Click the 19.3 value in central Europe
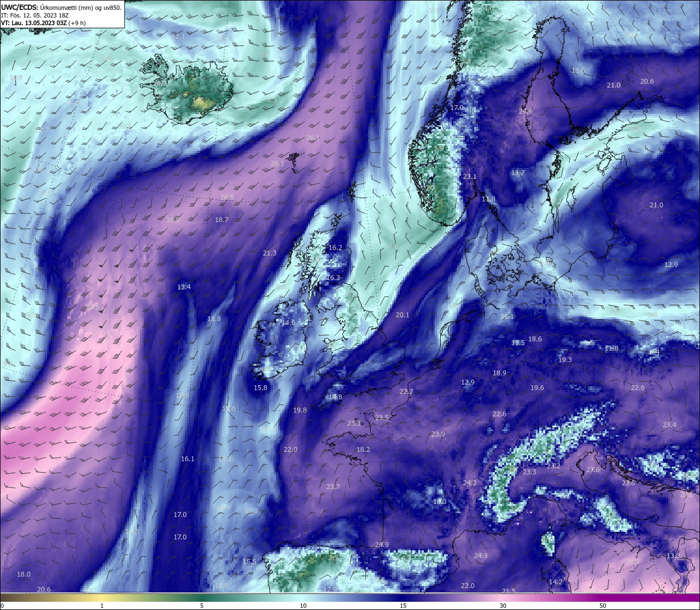Screen dimensions: 700x610 click(x=565, y=360)
